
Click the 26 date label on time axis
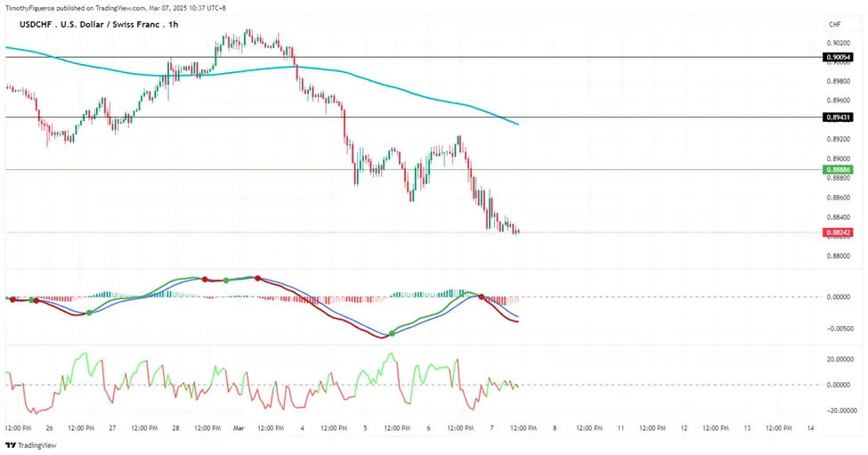tap(49, 428)
